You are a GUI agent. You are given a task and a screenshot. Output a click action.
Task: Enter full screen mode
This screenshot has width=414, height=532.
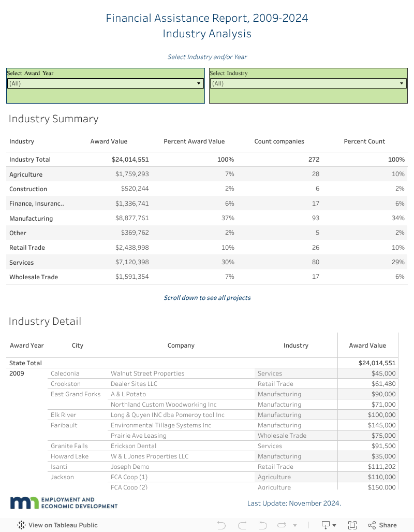352,525
